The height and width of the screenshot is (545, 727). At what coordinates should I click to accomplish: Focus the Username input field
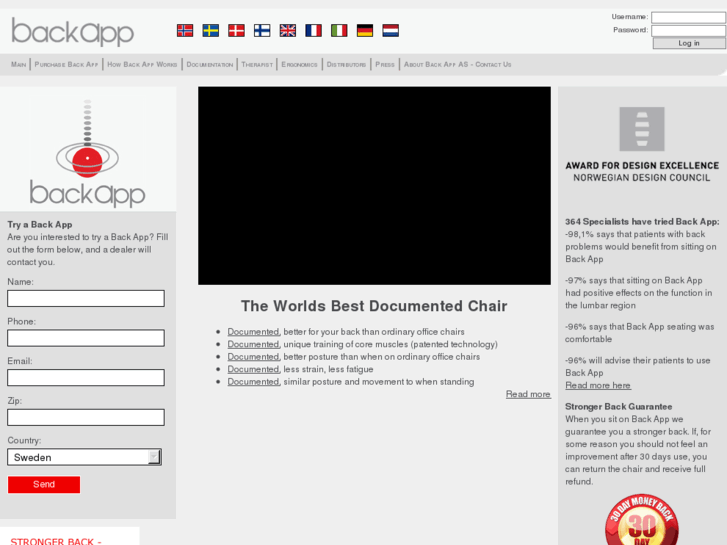[688, 18]
